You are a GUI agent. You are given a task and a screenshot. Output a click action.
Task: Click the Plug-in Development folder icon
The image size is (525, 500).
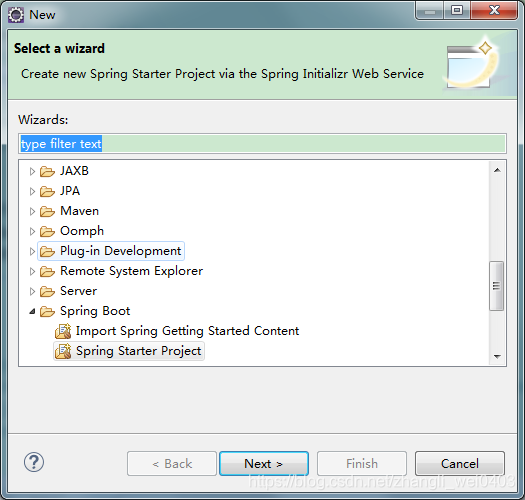[x=47, y=252]
